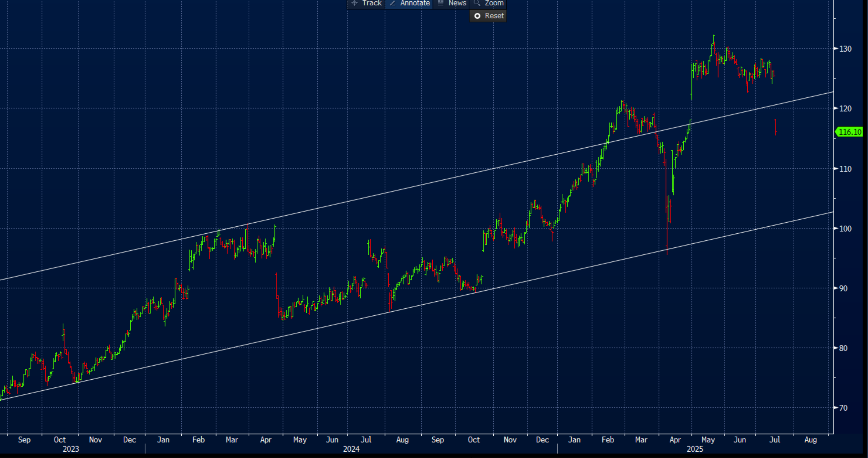This screenshot has width=868, height=458.
Task: Select the Apr 2024 month label
Action: click(266, 440)
